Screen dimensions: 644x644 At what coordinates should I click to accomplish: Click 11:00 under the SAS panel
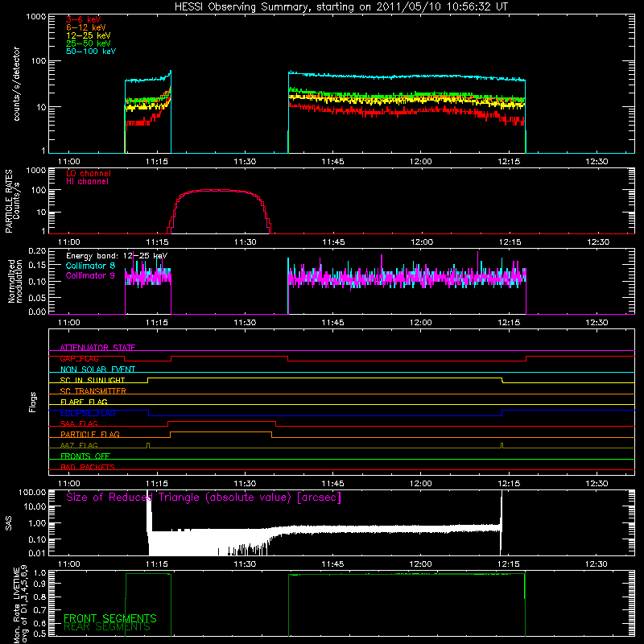(x=68, y=564)
